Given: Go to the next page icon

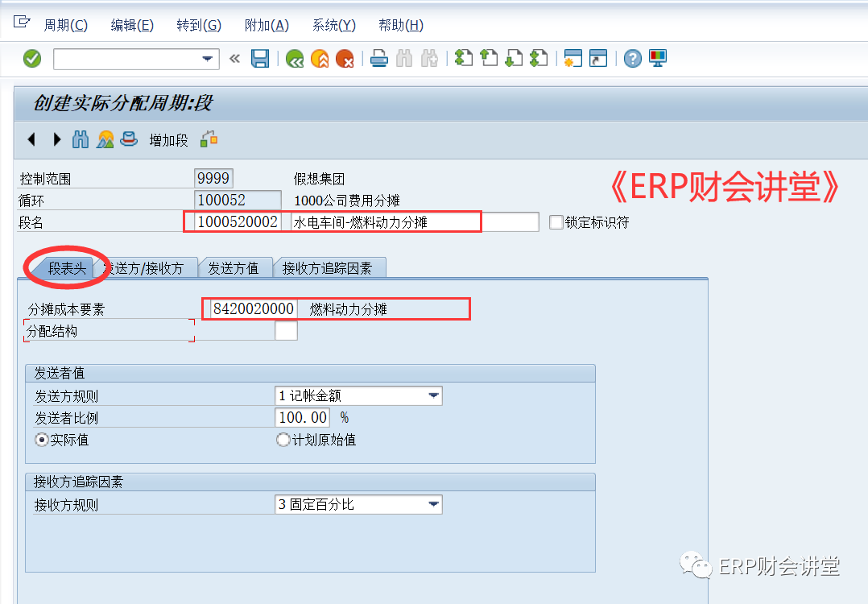Looking at the screenshot, I should point(514,58).
